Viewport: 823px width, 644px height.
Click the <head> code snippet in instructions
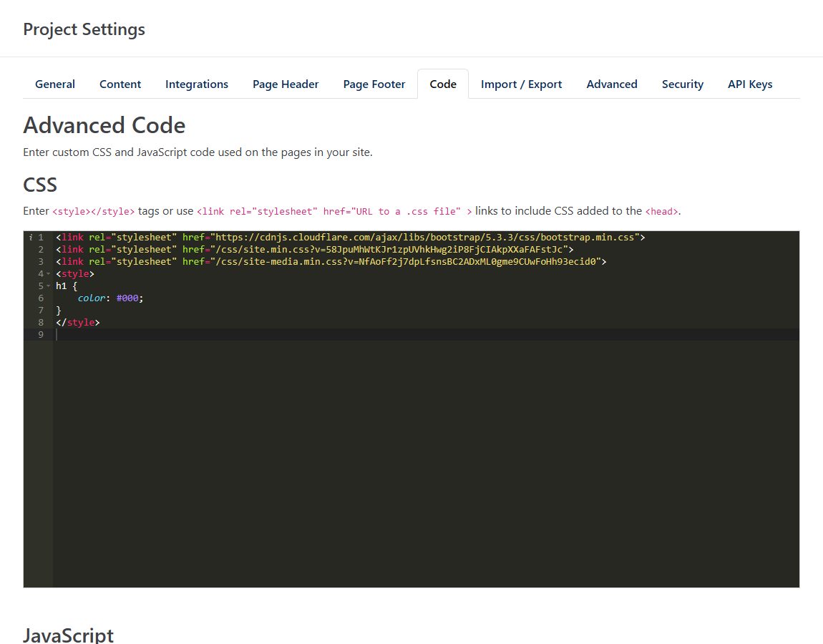[661, 212]
